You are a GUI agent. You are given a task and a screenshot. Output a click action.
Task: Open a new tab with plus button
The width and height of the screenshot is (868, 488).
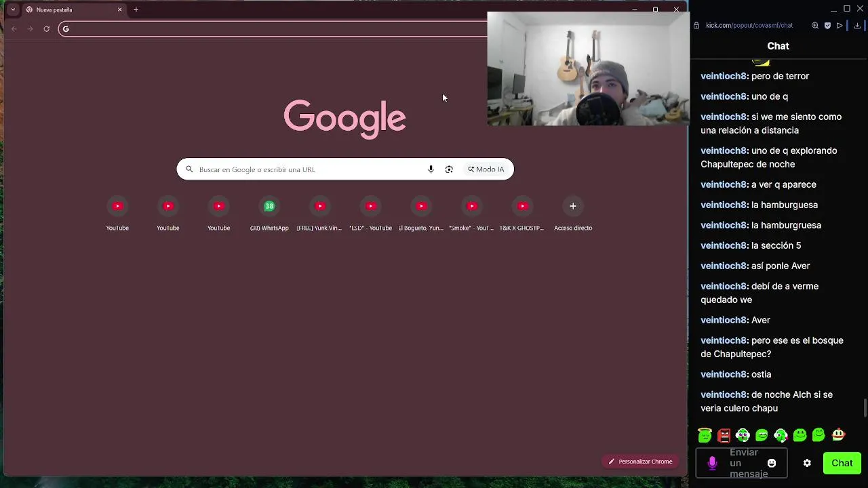point(136,9)
